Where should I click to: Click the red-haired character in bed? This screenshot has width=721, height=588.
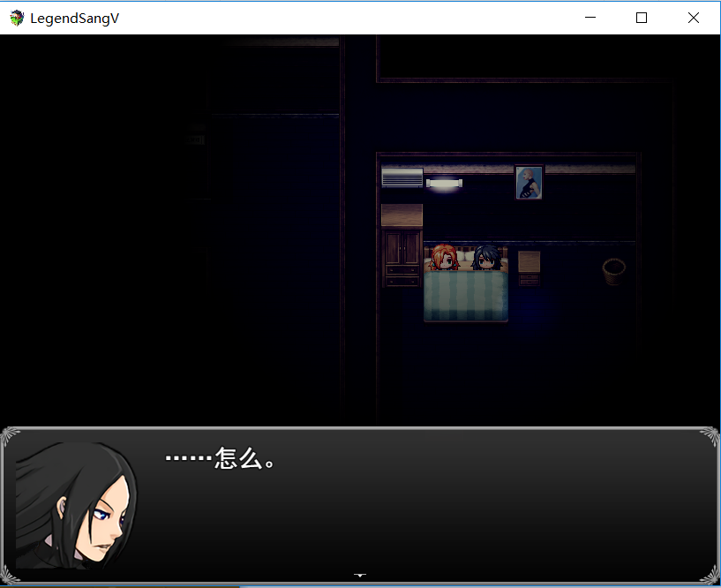tap(444, 257)
